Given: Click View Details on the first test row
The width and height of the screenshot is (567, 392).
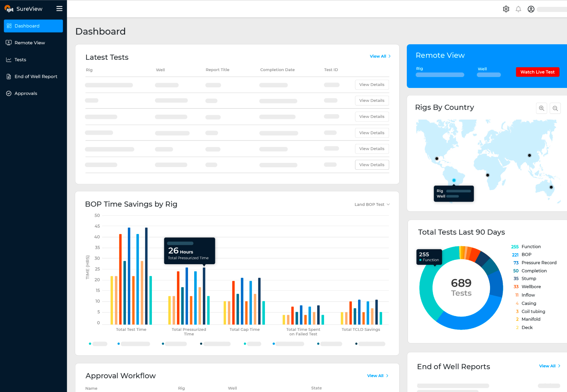Looking at the screenshot, I should coord(371,85).
